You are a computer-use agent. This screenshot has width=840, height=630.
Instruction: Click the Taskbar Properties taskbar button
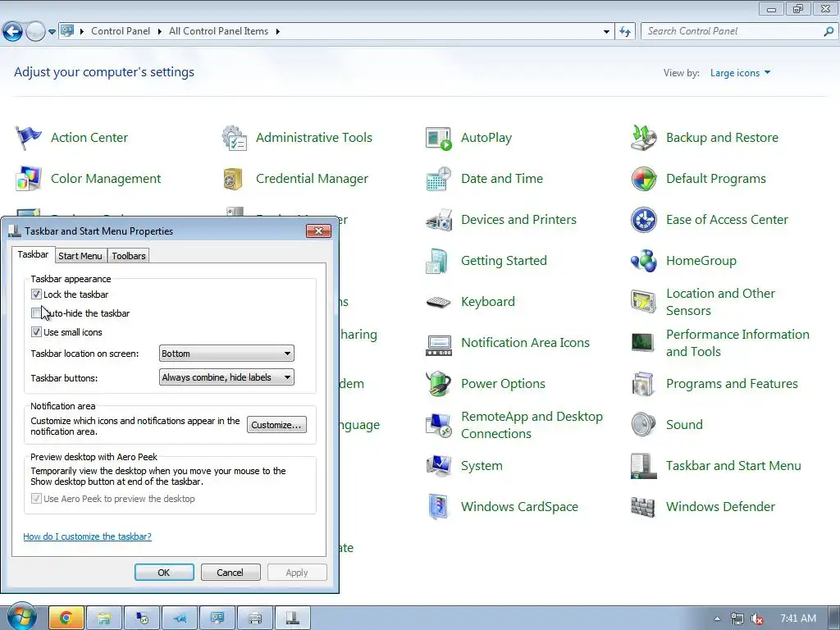293,619
